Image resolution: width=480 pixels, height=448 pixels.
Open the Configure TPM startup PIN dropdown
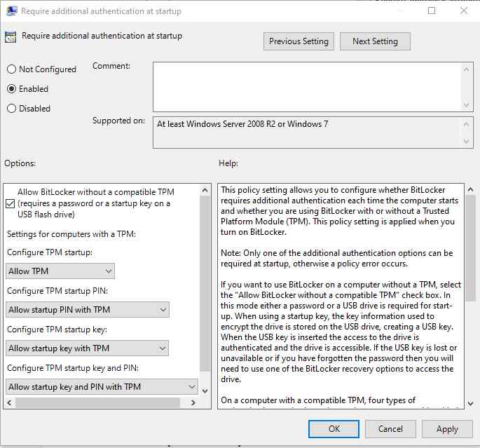coord(88,310)
